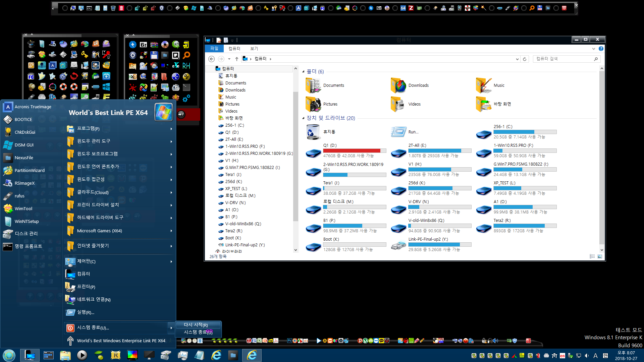644x362 pixels.
Task: Open the Run... item in devices list
Action: coord(405,132)
